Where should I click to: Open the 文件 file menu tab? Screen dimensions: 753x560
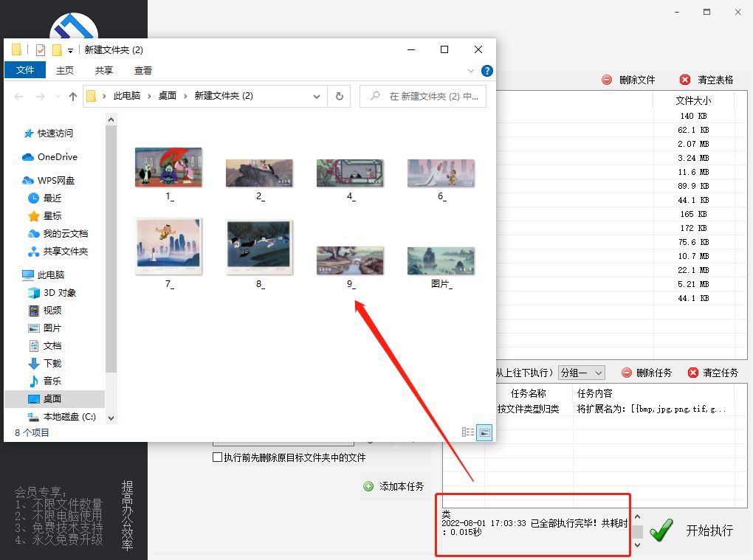(25, 70)
